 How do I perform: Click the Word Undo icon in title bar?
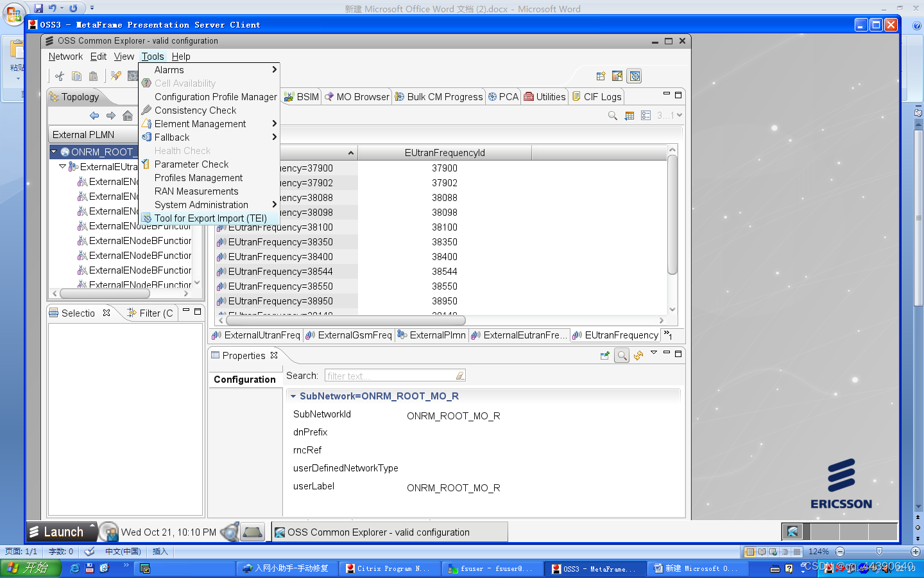pyautogui.click(x=52, y=8)
